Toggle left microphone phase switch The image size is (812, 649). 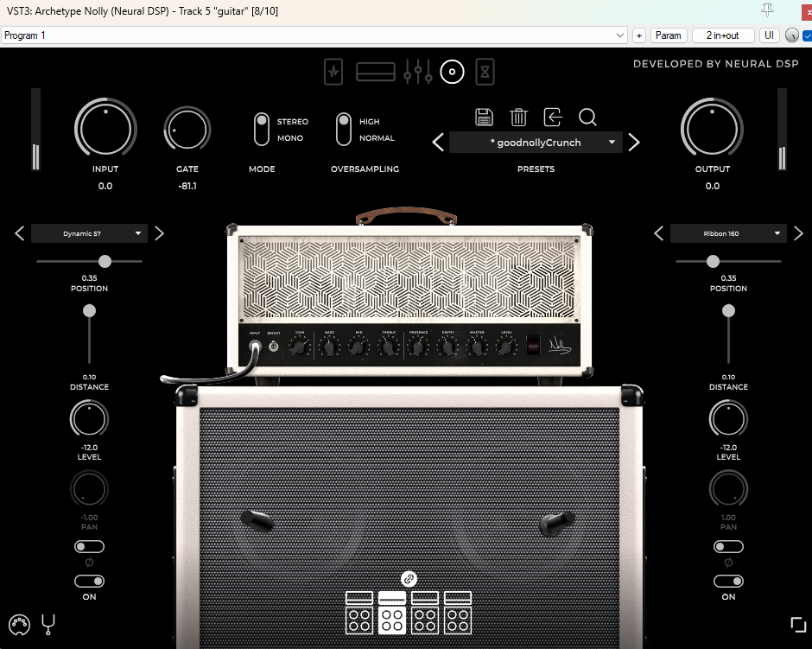click(x=89, y=546)
